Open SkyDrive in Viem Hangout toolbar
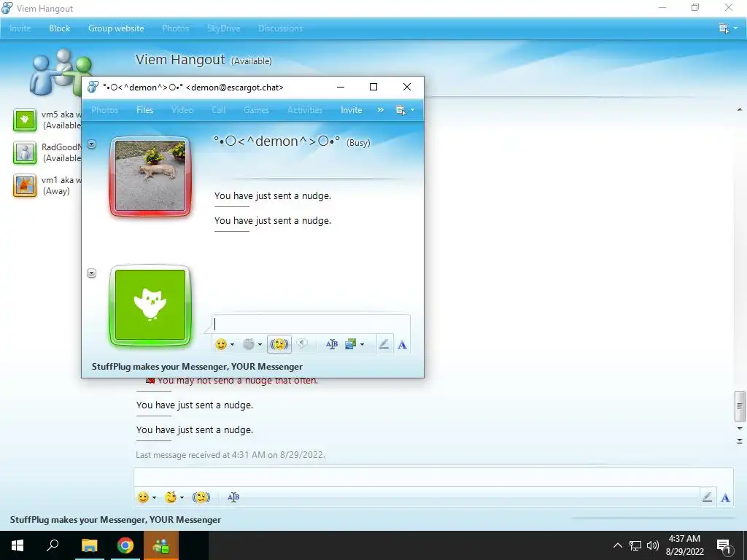 click(x=223, y=28)
